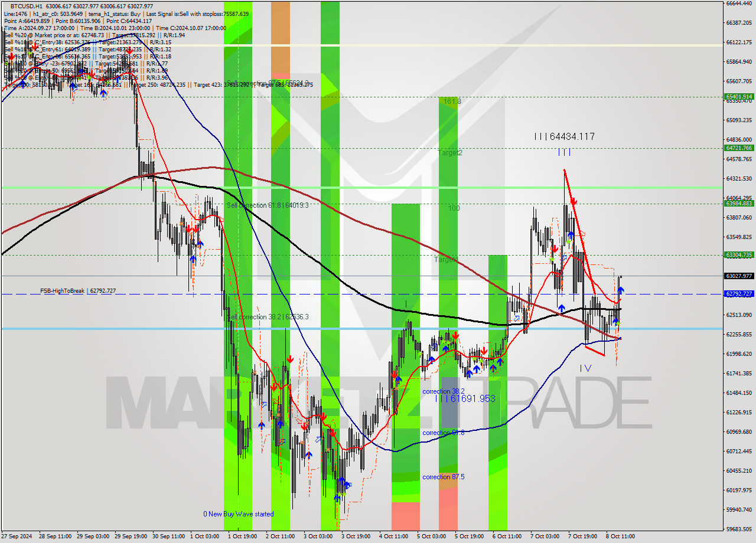
Task: Click the Target1 label
Action: click(446, 260)
